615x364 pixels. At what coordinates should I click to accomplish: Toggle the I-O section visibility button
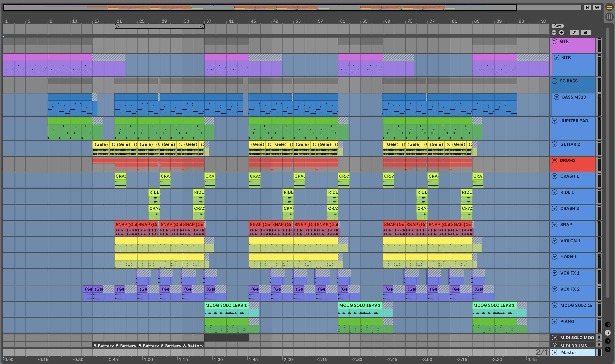pos(608,324)
